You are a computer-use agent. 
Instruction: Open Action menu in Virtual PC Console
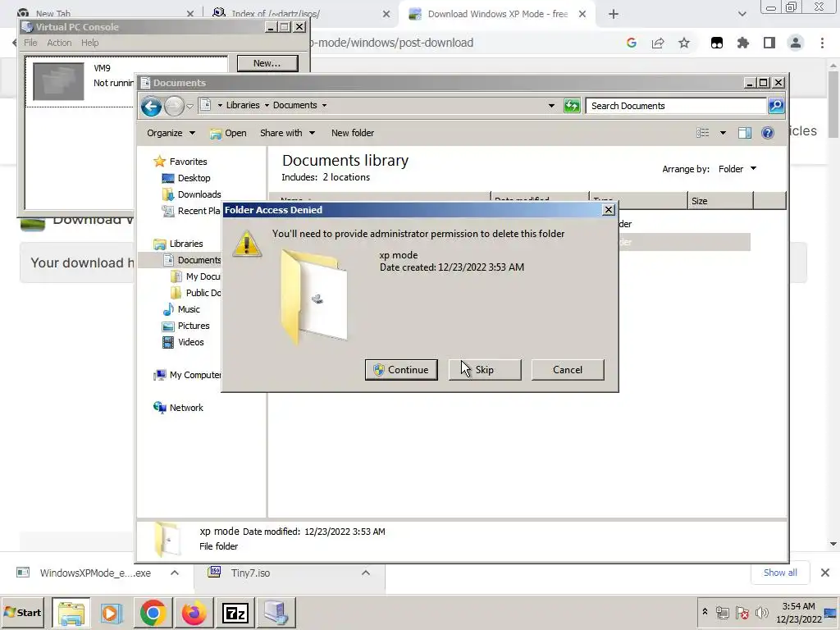click(59, 43)
